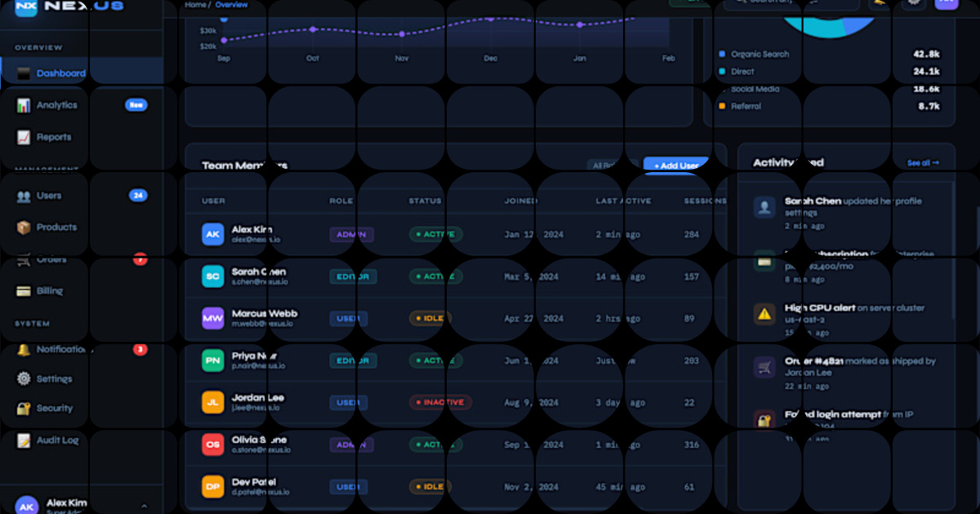Click the Referral orange legend swatch
This screenshot has width=980, height=514.
[x=722, y=106]
